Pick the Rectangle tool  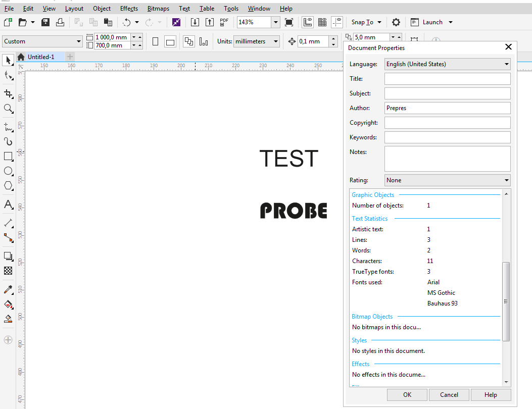click(8, 157)
